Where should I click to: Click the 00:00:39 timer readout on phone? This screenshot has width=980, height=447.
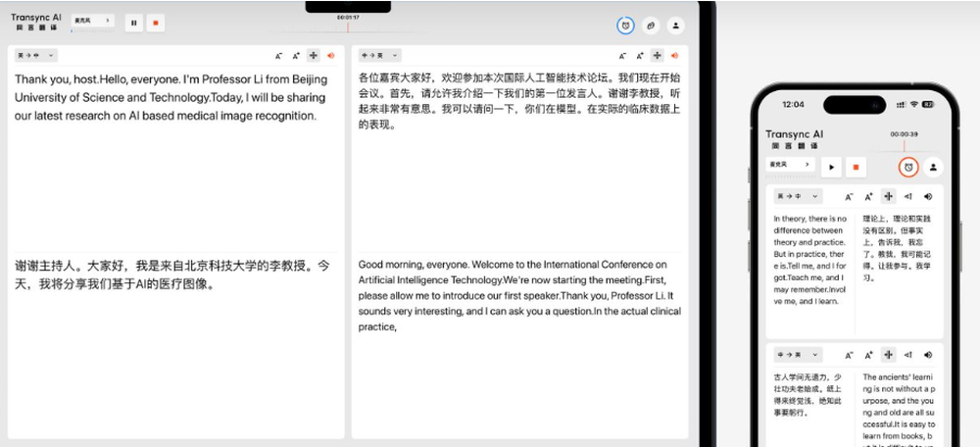coord(904,134)
